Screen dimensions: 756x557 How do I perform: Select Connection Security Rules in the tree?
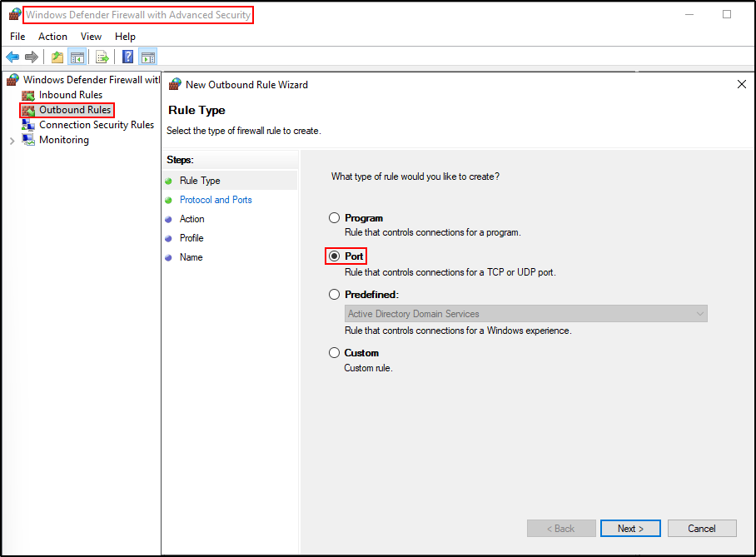coord(97,125)
